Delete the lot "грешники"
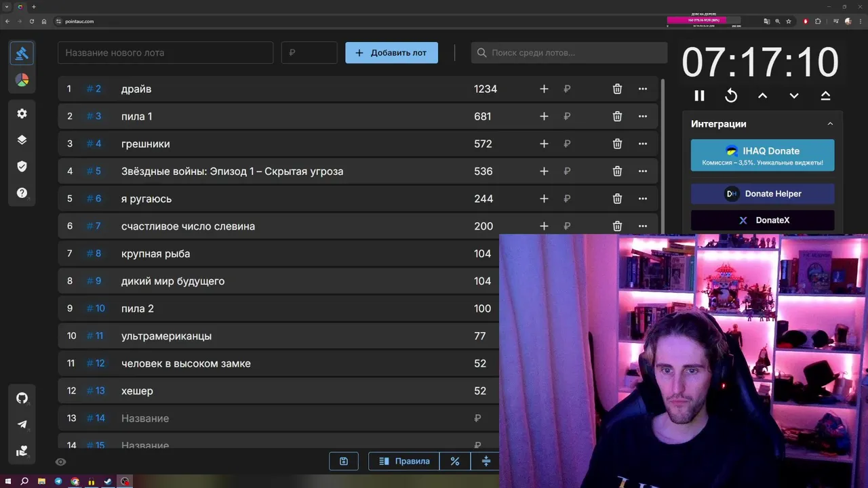 pos(617,144)
